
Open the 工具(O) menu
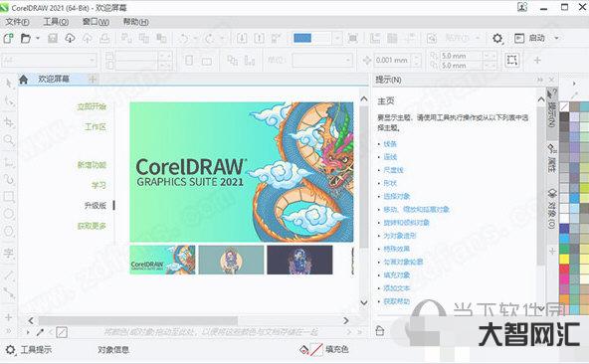tap(56, 22)
